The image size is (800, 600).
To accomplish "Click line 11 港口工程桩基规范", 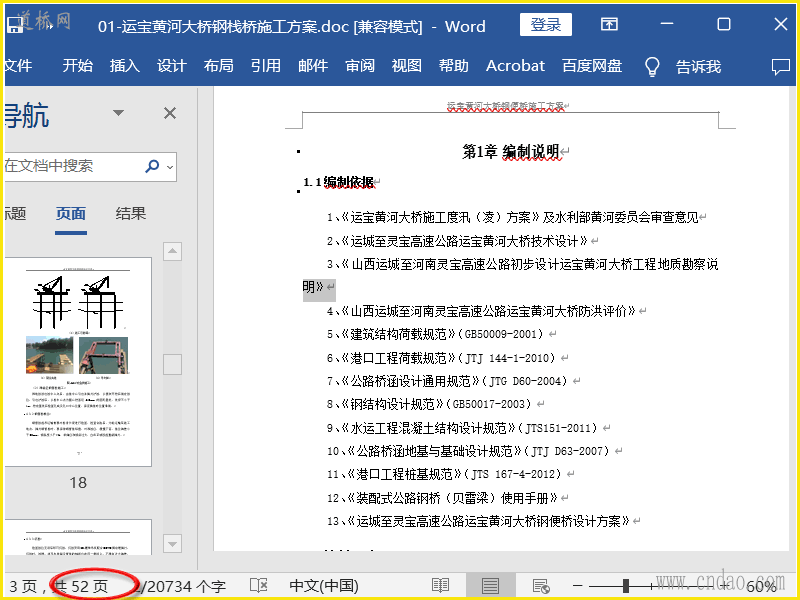I will click(x=444, y=474).
